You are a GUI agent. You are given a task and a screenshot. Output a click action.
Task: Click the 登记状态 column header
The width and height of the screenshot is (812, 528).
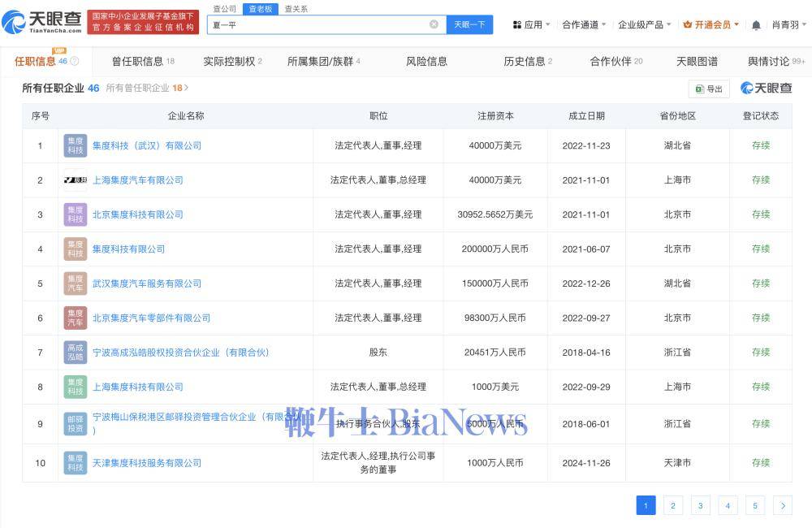pos(761,116)
